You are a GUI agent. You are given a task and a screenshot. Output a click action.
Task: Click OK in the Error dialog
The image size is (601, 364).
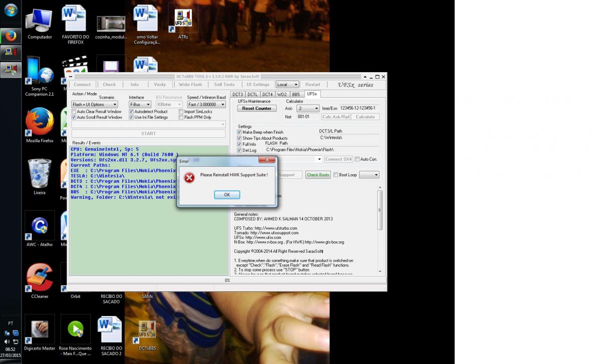[227, 195]
